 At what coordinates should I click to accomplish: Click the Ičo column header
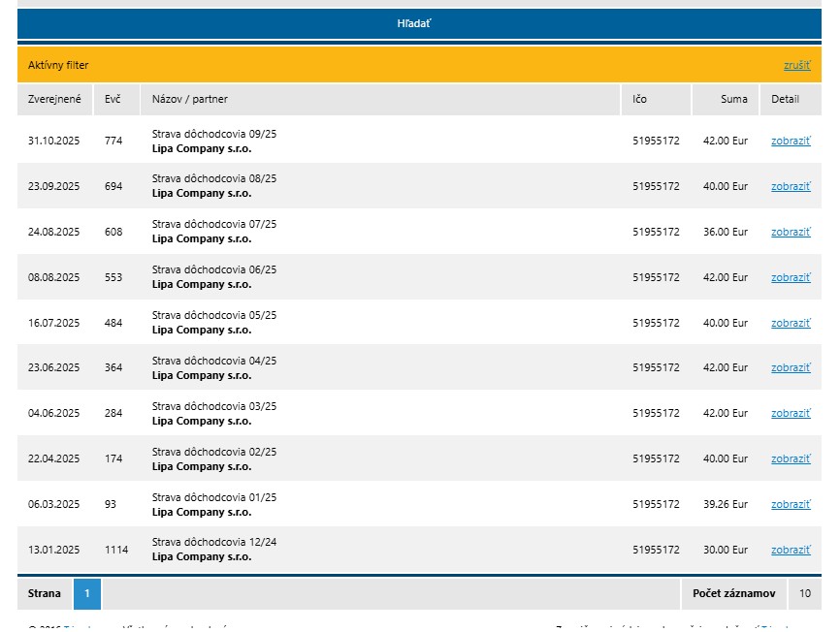pyautogui.click(x=639, y=99)
